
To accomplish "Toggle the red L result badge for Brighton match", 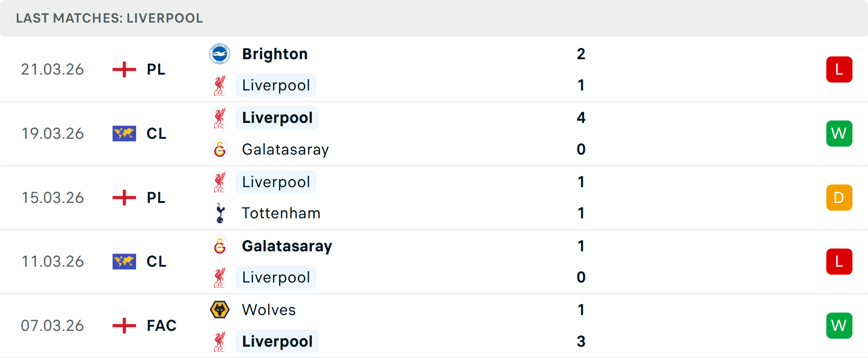I will tap(839, 69).
